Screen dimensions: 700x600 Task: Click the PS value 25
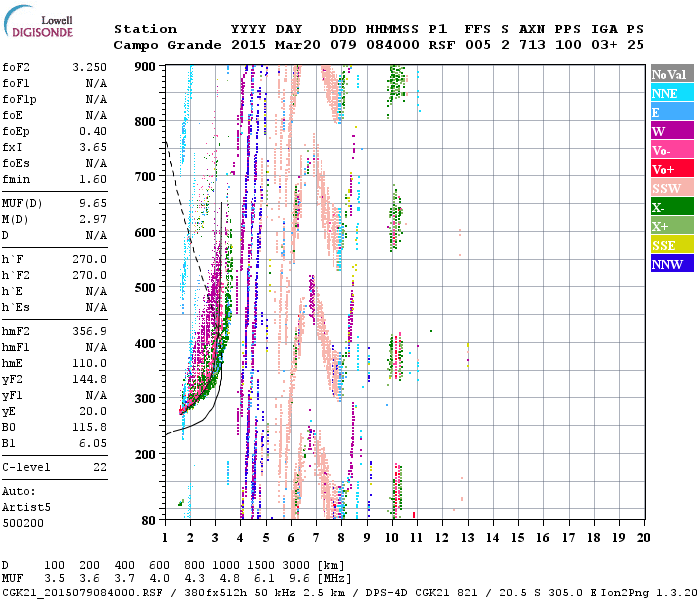(x=635, y=45)
